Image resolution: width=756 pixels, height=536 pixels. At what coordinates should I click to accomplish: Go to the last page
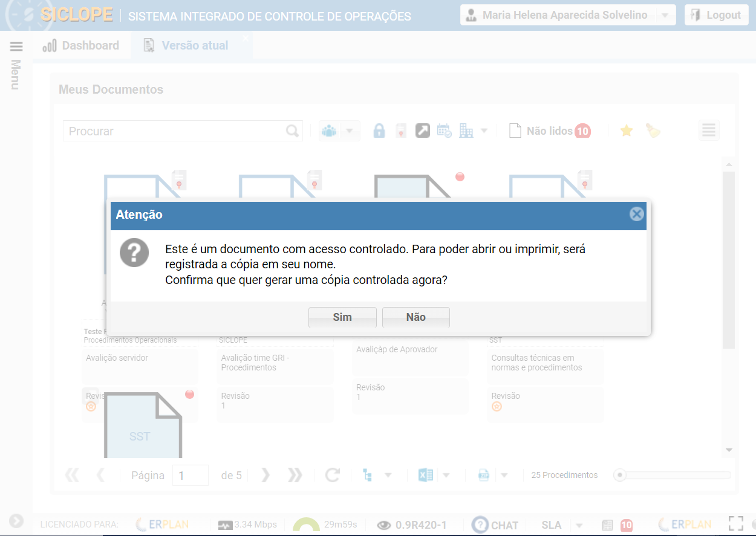point(295,476)
